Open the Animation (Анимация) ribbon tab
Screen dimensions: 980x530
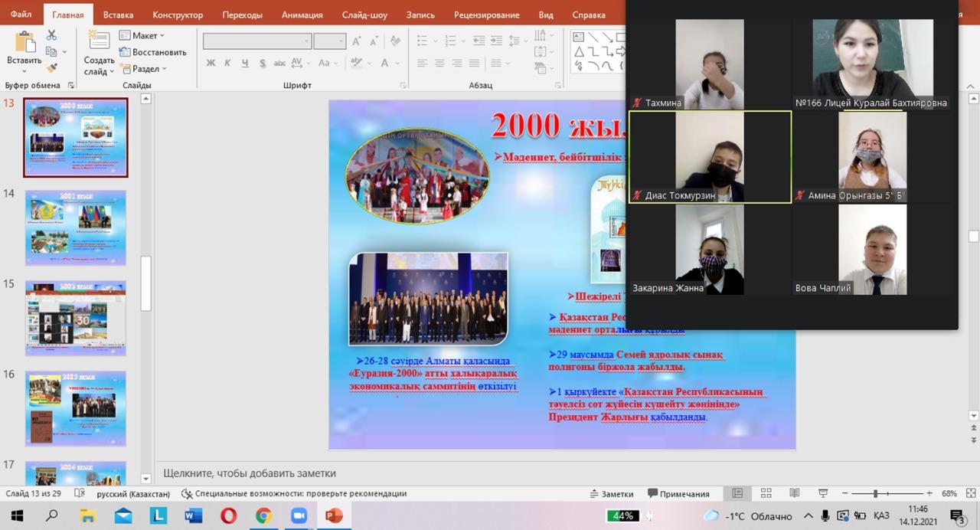tap(302, 15)
